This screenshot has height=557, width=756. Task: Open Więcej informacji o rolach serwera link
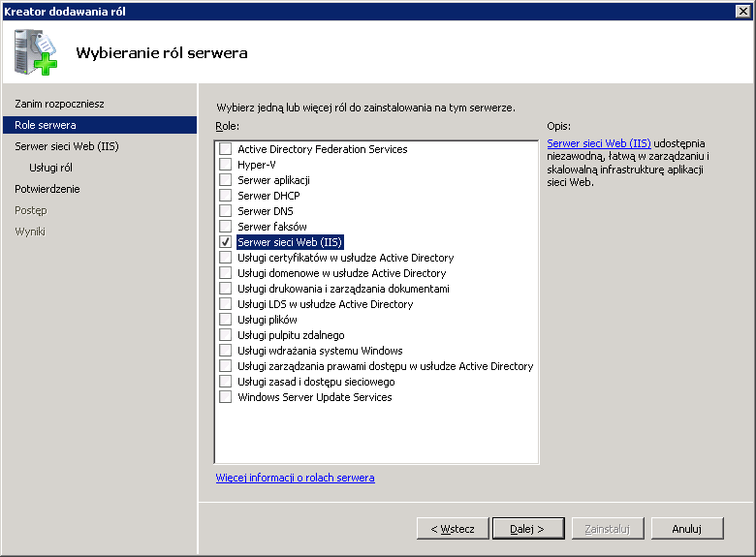(x=295, y=478)
